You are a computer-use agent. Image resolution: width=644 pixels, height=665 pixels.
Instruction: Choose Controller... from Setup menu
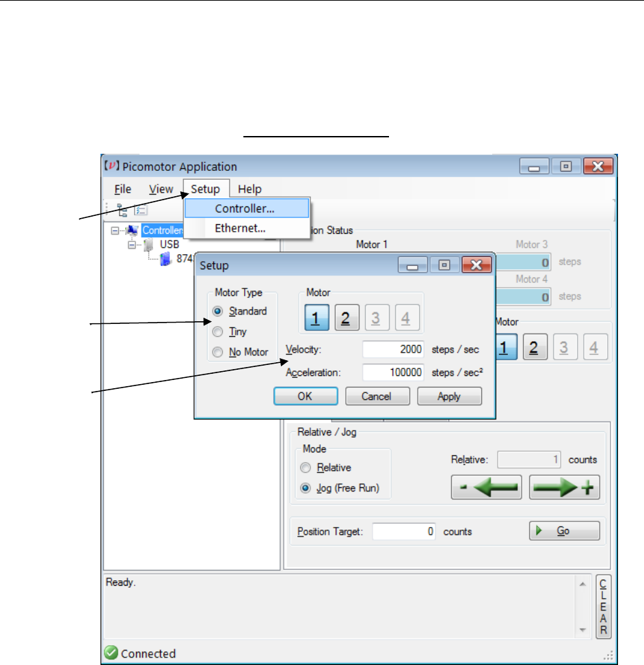(x=247, y=208)
